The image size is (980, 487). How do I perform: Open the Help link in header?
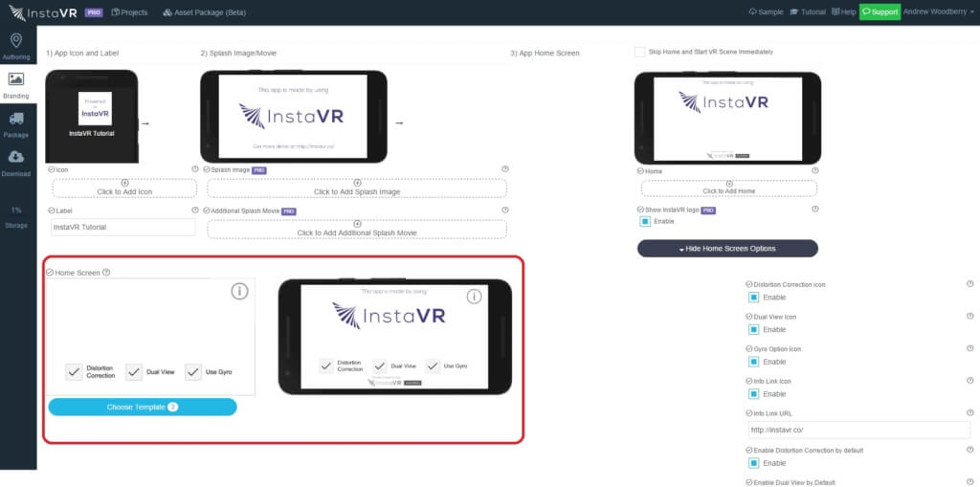844,11
